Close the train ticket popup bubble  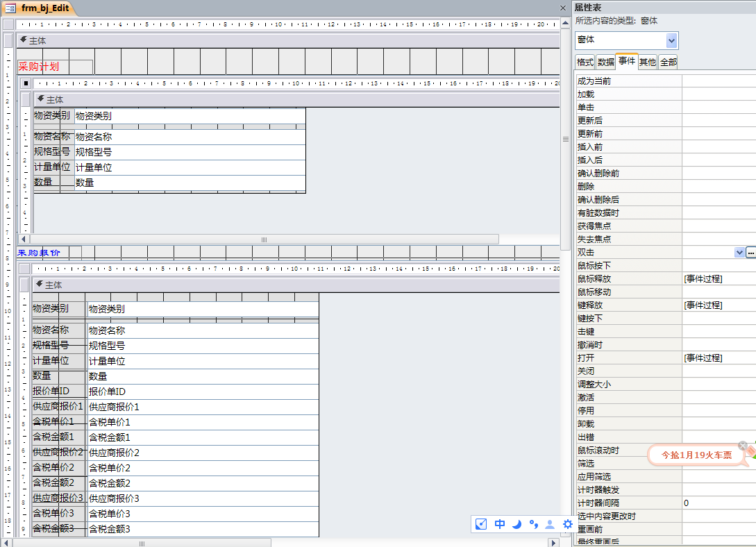click(x=743, y=446)
